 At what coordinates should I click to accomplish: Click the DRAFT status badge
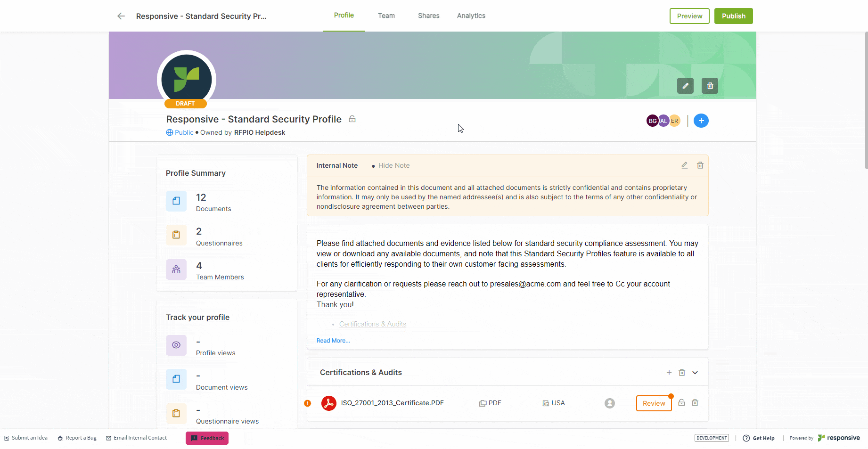click(185, 104)
